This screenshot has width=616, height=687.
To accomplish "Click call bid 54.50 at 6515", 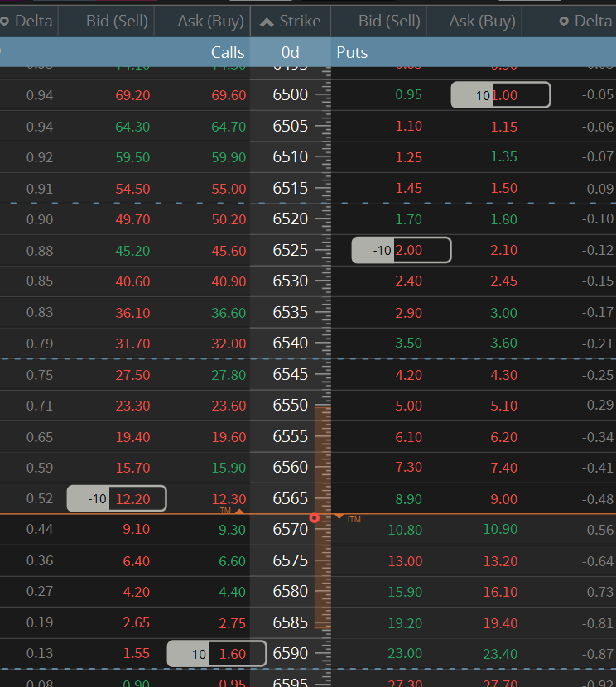I will tap(132, 189).
